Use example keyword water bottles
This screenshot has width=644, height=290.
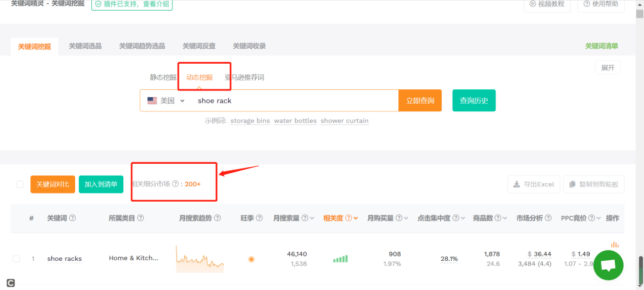click(295, 121)
